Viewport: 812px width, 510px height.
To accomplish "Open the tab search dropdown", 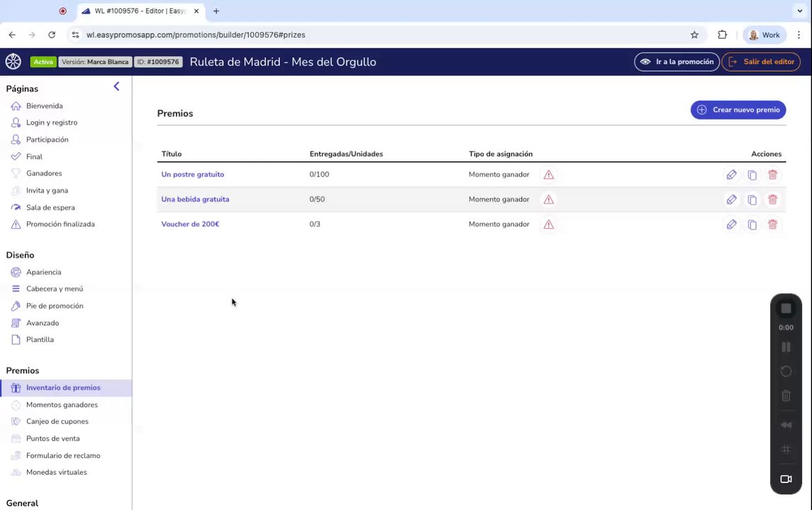I will click(x=799, y=11).
